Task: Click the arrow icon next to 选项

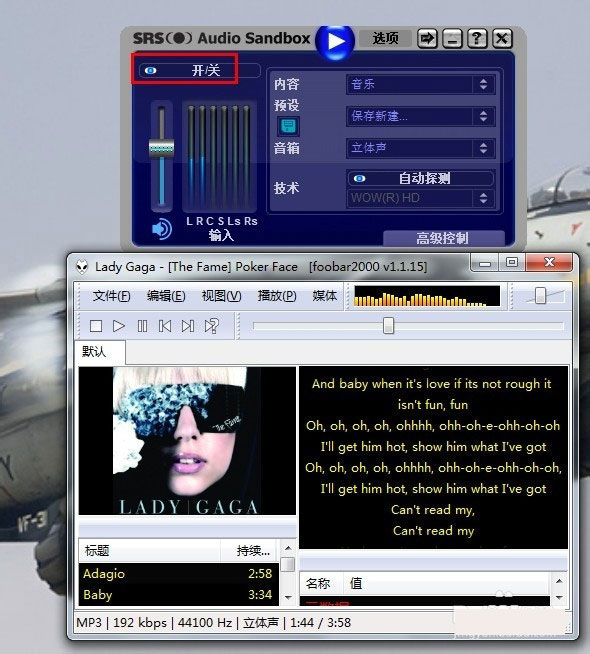Action: 427,39
